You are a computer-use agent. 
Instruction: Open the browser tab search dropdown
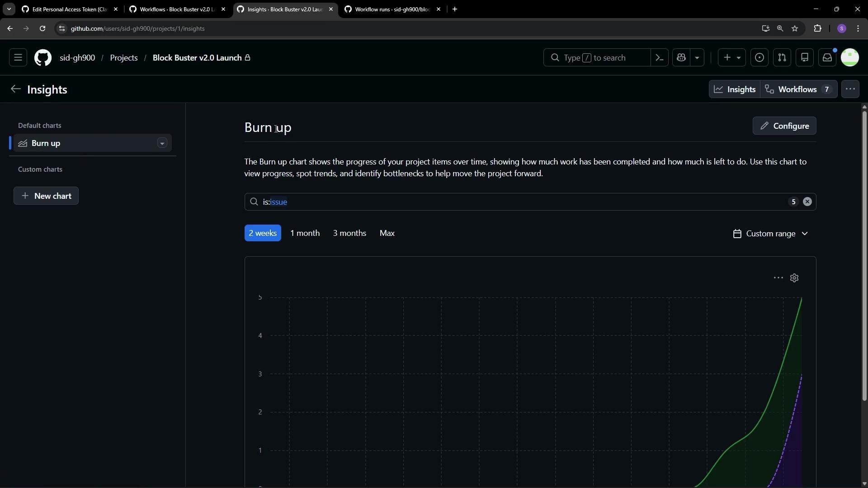[9, 9]
